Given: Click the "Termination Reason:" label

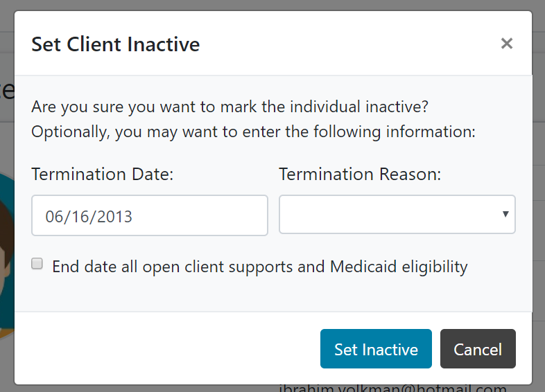Looking at the screenshot, I should point(360,175).
